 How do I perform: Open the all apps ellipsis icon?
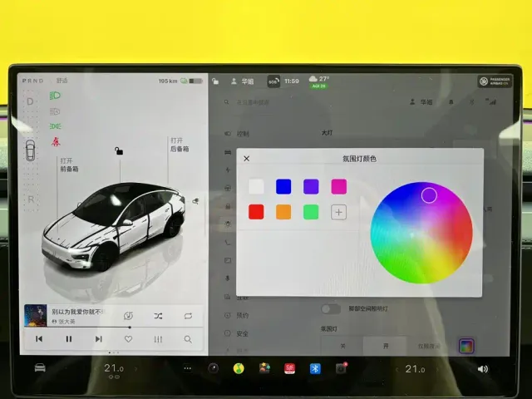[x=187, y=368]
